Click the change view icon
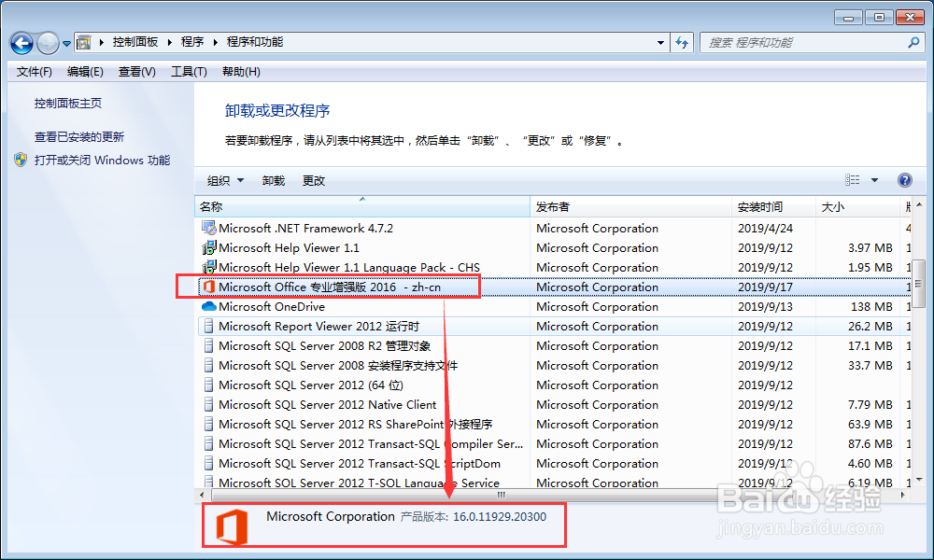The image size is (934, 560). pos(853,180)
